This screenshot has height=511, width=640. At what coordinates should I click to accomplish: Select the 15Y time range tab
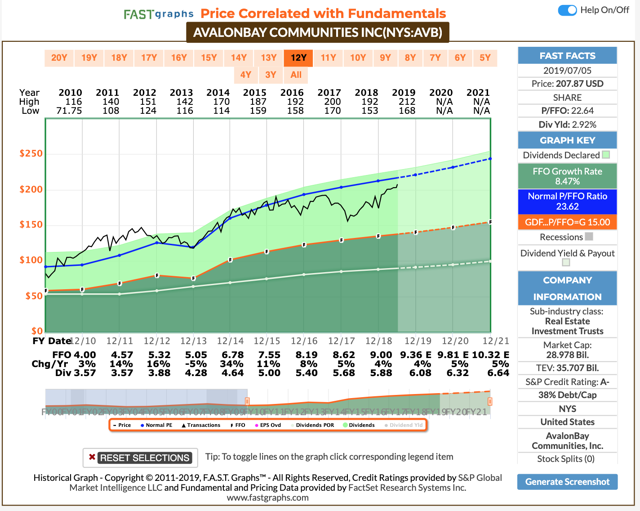209,58
